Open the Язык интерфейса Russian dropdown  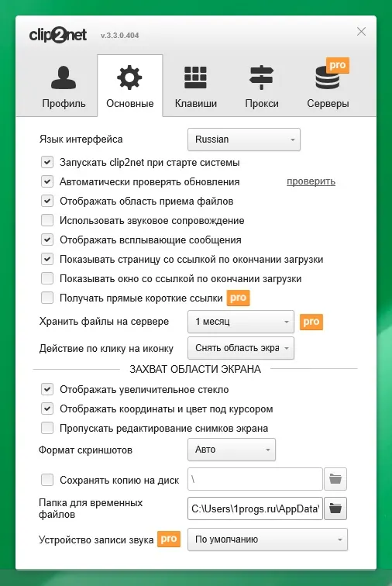(244, 140)
